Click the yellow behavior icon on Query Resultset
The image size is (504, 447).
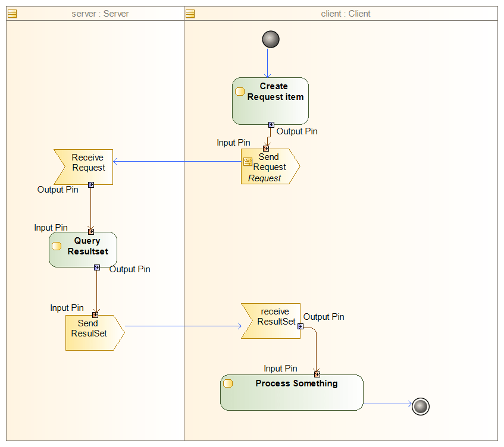(x=56, y=245)
